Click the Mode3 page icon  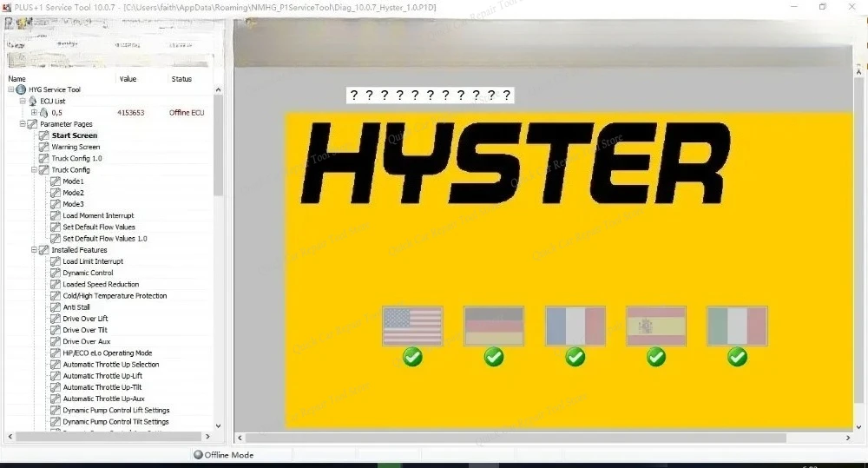click(56, 204)
